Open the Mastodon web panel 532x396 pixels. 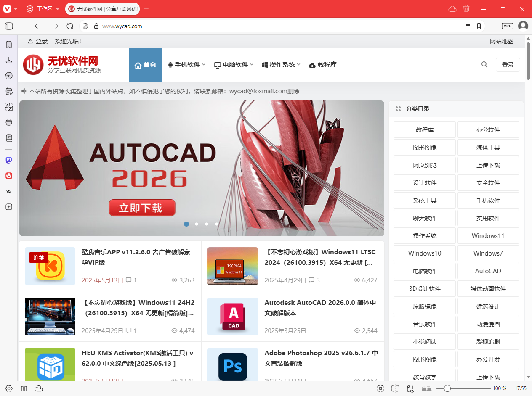(9, 160)
